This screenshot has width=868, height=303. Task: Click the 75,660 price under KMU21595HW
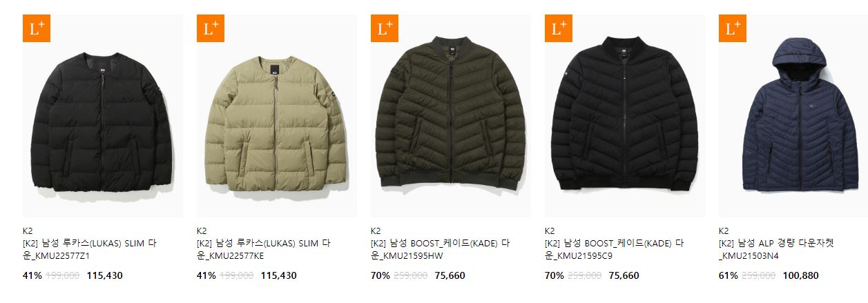pos(450,275)
